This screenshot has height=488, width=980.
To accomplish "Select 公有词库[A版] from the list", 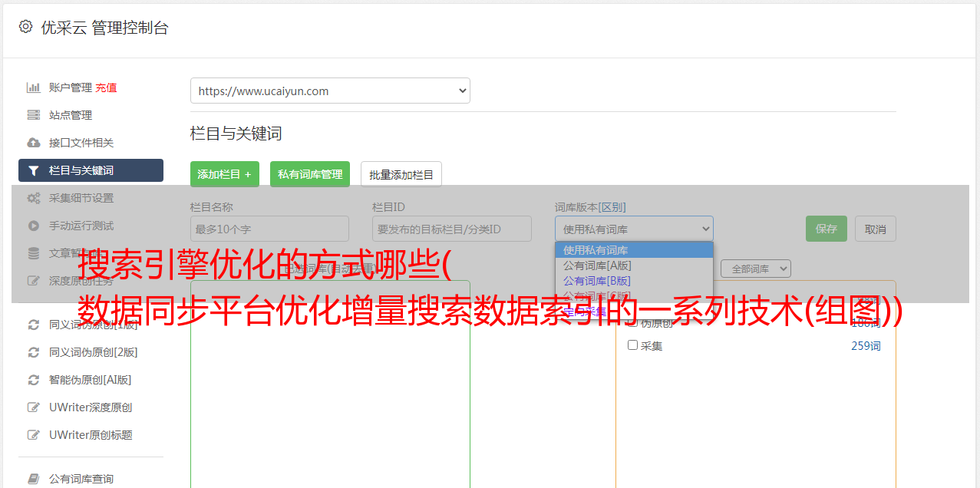I will pos(597,265).
